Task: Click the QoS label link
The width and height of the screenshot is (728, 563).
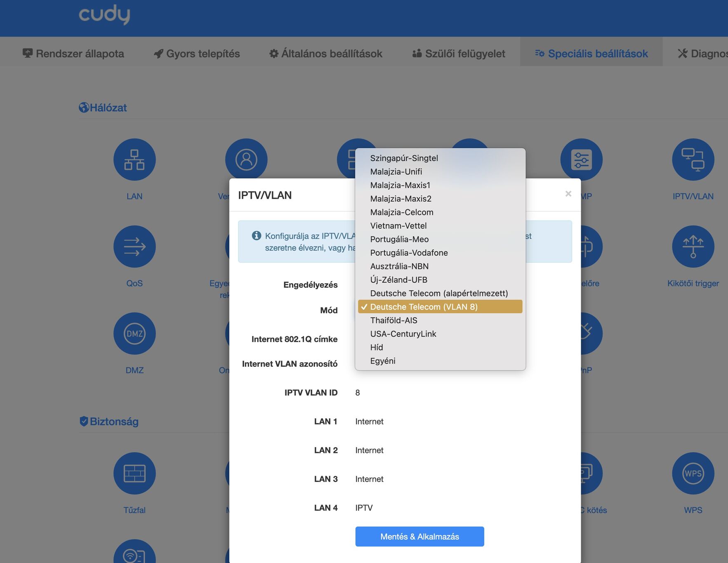Action: point(134,283)
